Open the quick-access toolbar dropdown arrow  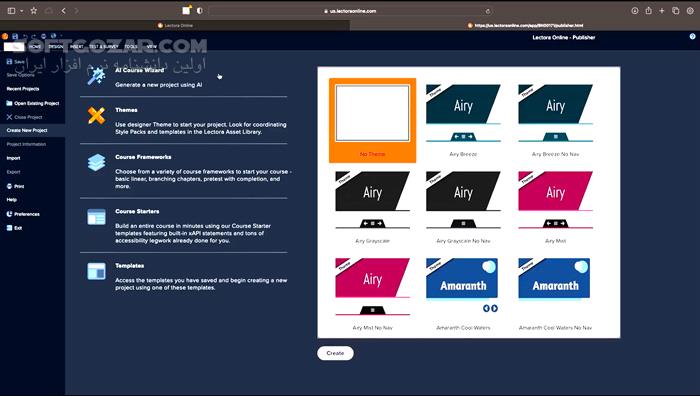(61, 36)
